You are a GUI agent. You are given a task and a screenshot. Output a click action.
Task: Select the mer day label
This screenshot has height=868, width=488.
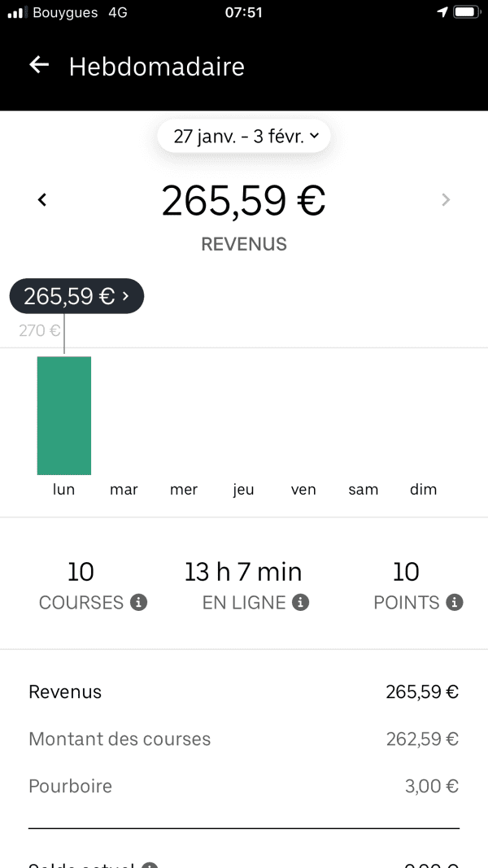(x=184, y=490)
